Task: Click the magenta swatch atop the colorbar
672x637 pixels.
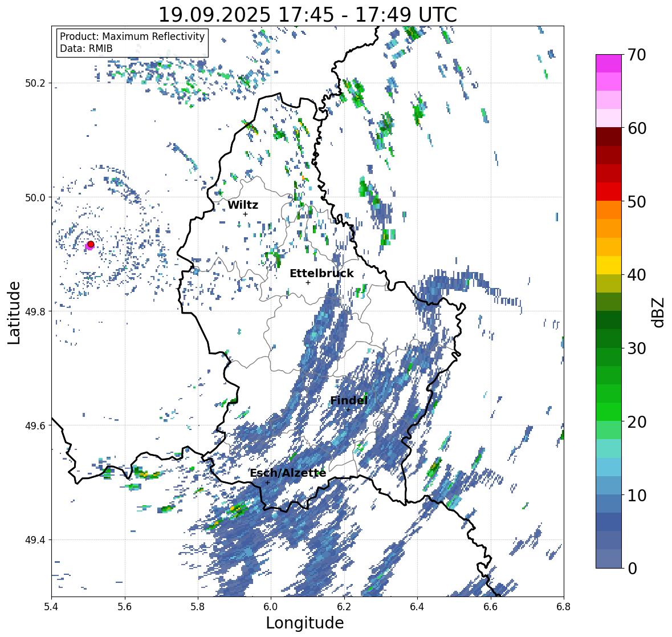Action: (x=609, y=63)
